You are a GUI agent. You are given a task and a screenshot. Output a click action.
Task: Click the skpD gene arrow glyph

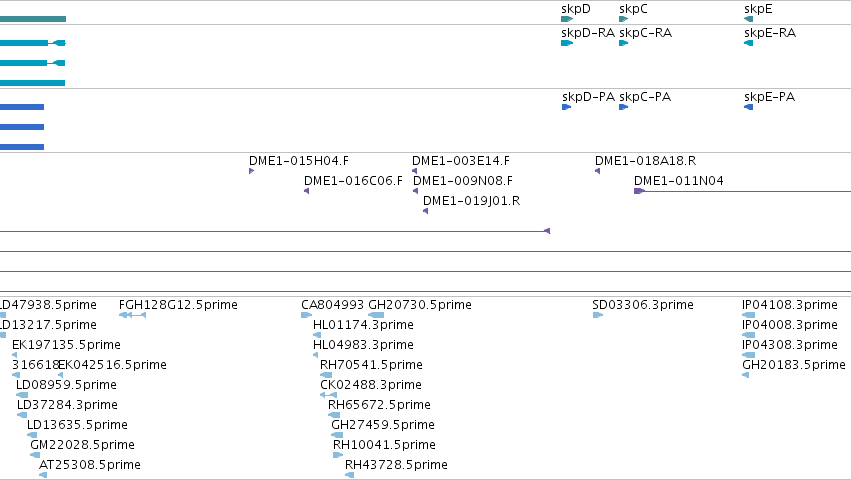[567, 19]
